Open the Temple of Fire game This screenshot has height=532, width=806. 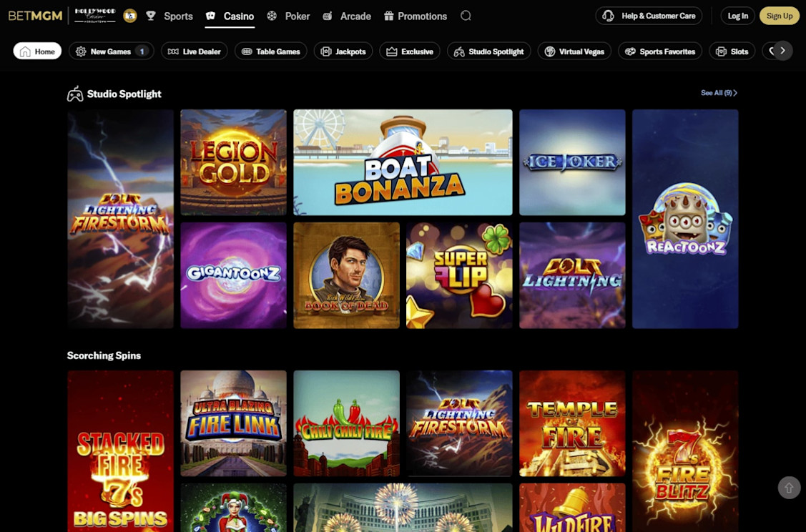tap(572, 423)
